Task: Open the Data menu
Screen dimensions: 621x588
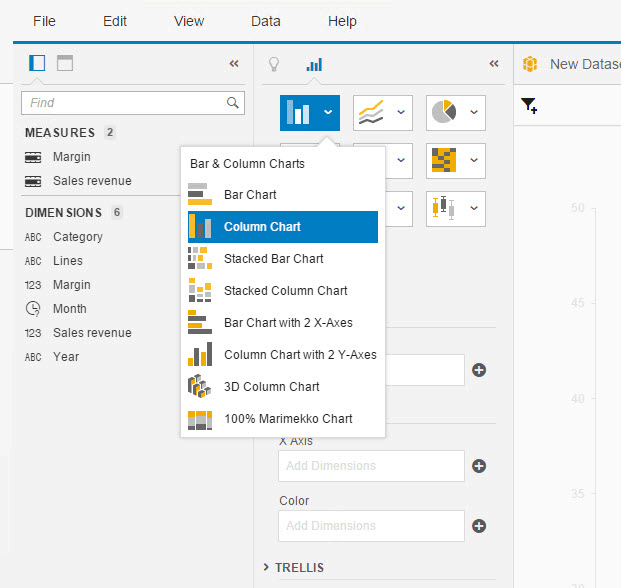Action: tap(265, 21)
